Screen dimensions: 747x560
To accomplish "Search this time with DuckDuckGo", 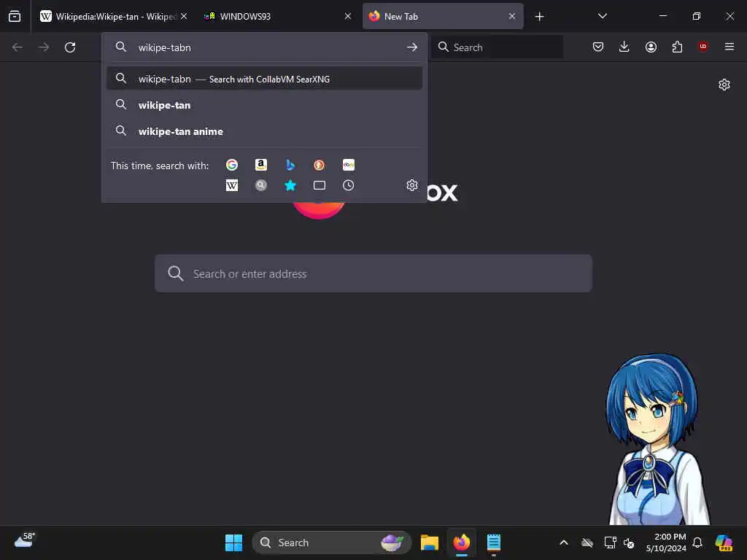I will point(320,165).
